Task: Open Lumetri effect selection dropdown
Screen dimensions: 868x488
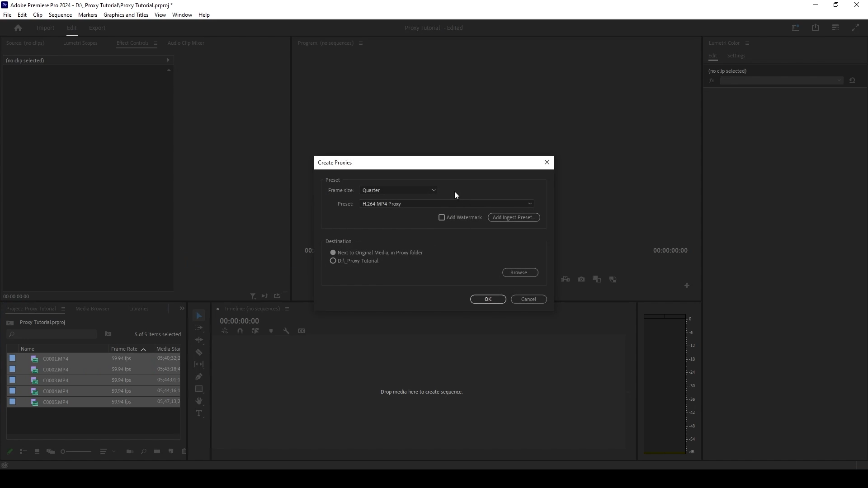Action: (x=782, y=81)
